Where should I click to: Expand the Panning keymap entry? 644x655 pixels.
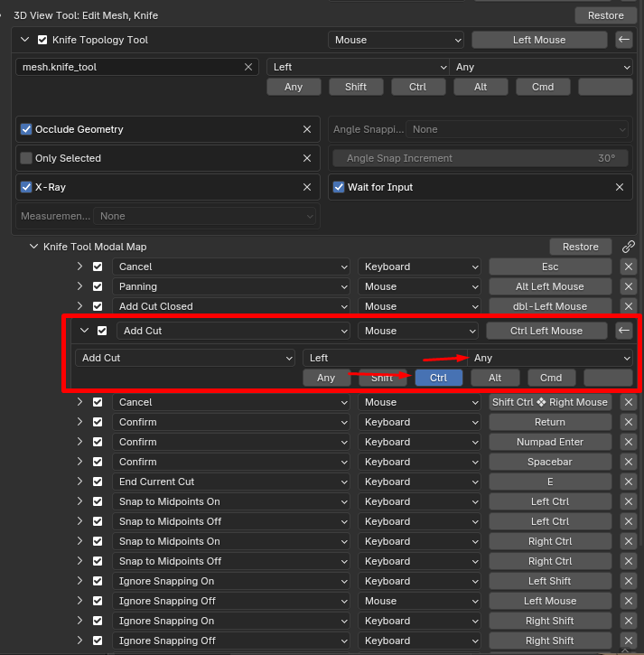click(x=79, y=286)
